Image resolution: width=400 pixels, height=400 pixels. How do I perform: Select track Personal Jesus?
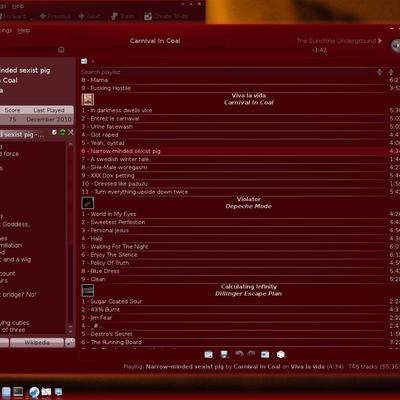pyautogui.click(x=240, y=230)
